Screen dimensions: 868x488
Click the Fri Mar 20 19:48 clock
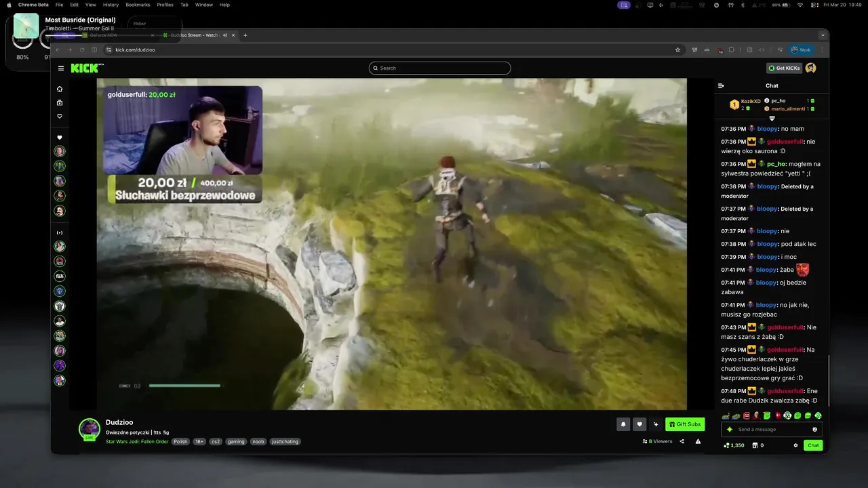(x=843, y=5)
